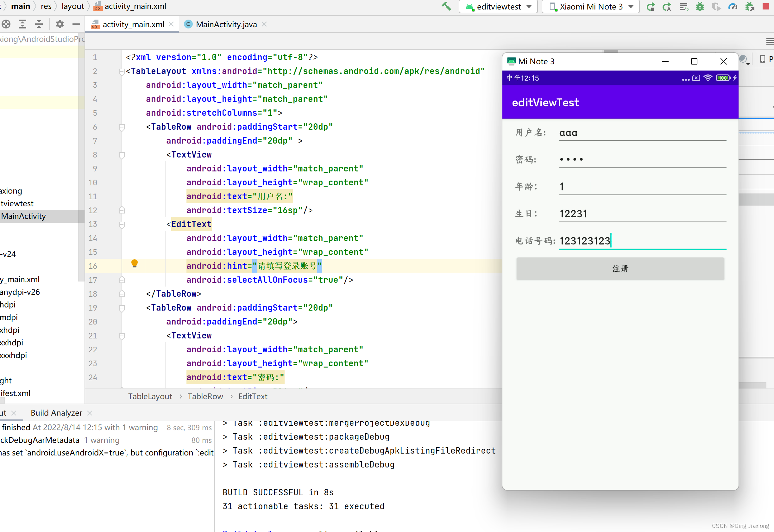Toggle night mode icon in design toolbar
Viewport: 774px width, 532px height.
(x=744, y=60)
